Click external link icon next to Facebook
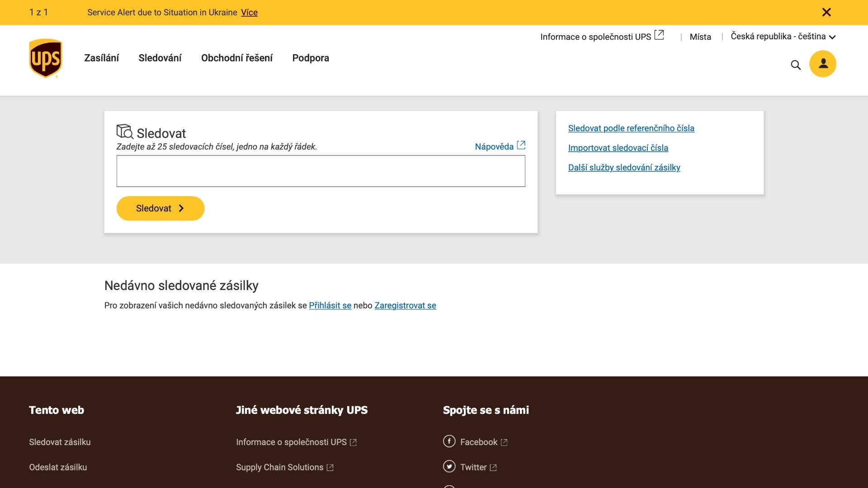The image size is (868, 488). pos(504,442)
